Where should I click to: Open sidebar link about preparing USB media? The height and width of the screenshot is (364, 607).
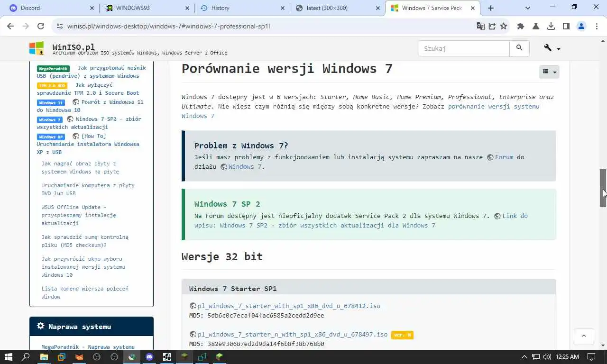pos(91,72)
